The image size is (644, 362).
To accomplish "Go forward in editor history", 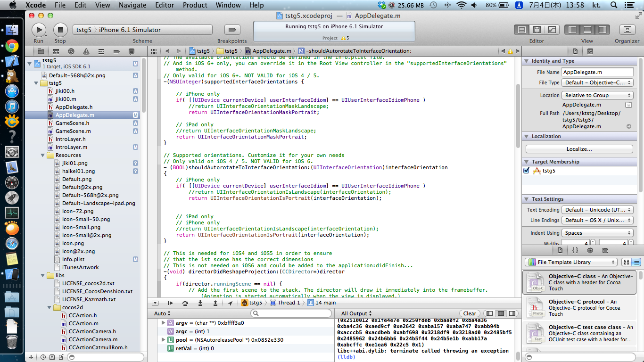I will pos(179,51).
